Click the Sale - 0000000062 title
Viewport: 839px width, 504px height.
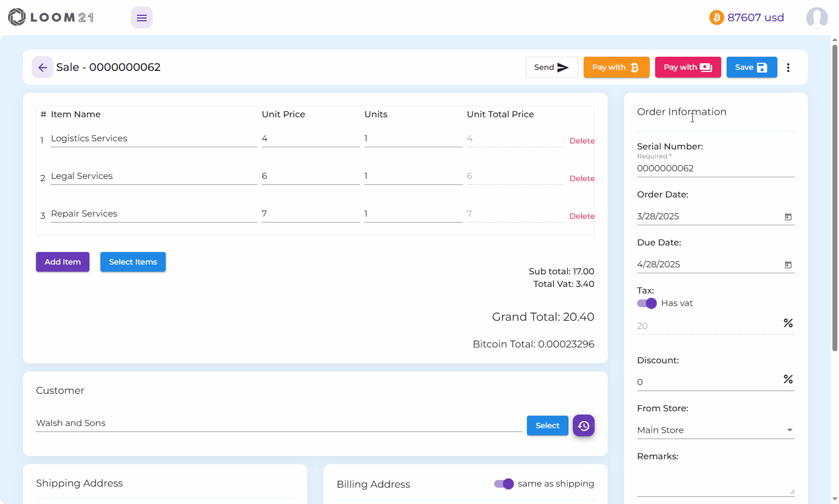(x=109, y=67)
